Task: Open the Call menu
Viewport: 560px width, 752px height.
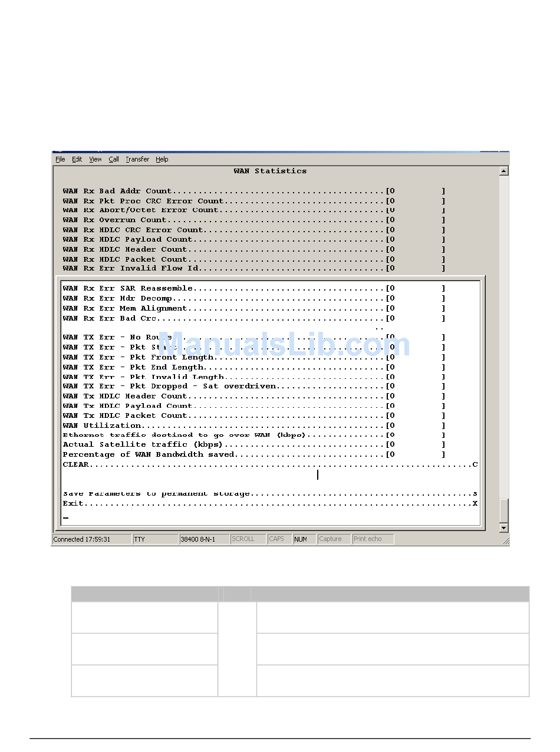Action: tap(114, 159)
